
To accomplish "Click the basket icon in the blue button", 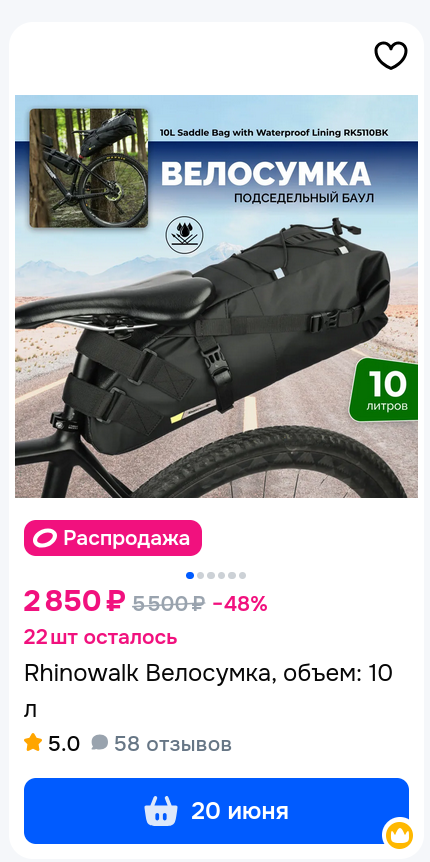I will click(161, 811).
